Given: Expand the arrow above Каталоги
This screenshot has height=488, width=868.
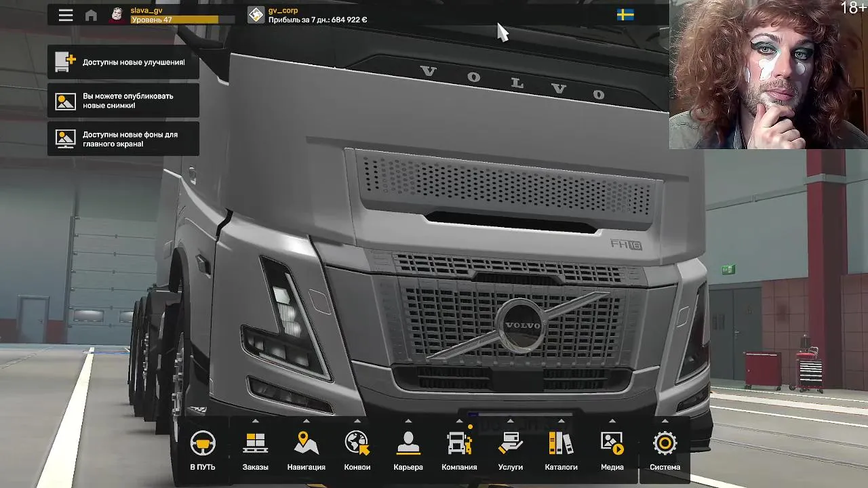Looking at the screenshot, I should [561, 421].
